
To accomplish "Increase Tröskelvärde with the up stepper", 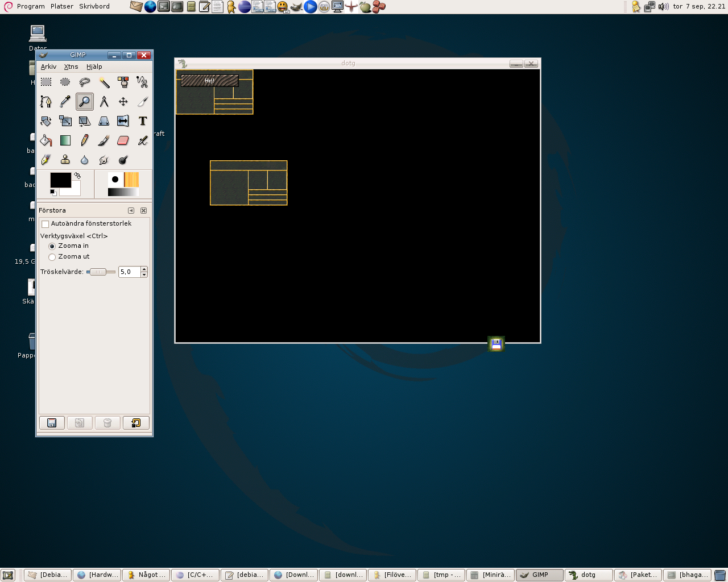I will pyautogui.click(x=144, y=269).
